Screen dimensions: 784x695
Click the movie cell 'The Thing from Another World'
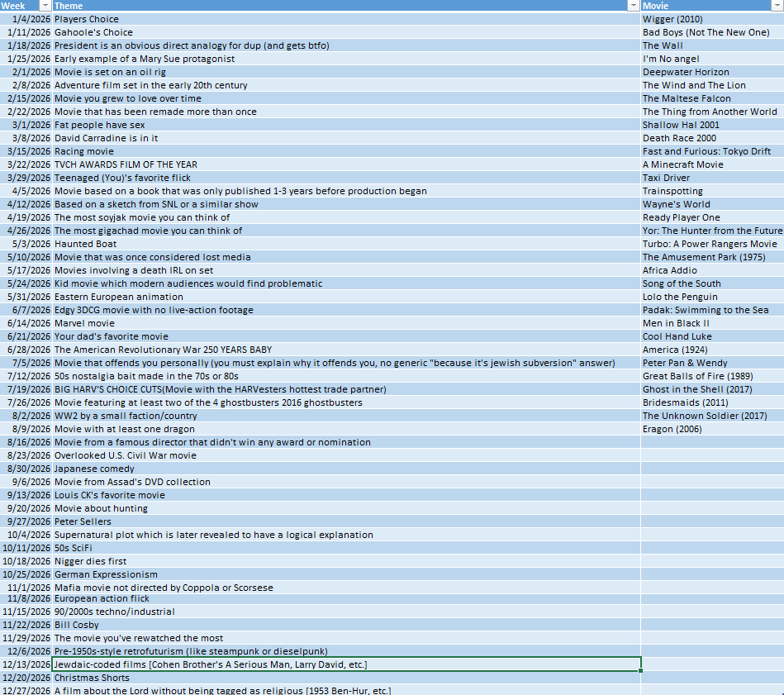(712, 112)
